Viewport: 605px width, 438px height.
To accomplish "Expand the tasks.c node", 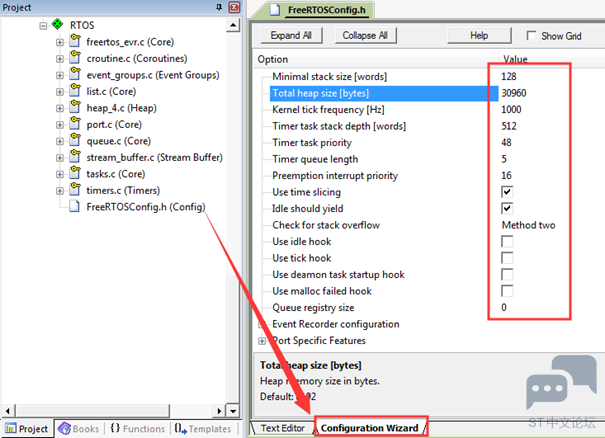I will click(x=60, y=174).
